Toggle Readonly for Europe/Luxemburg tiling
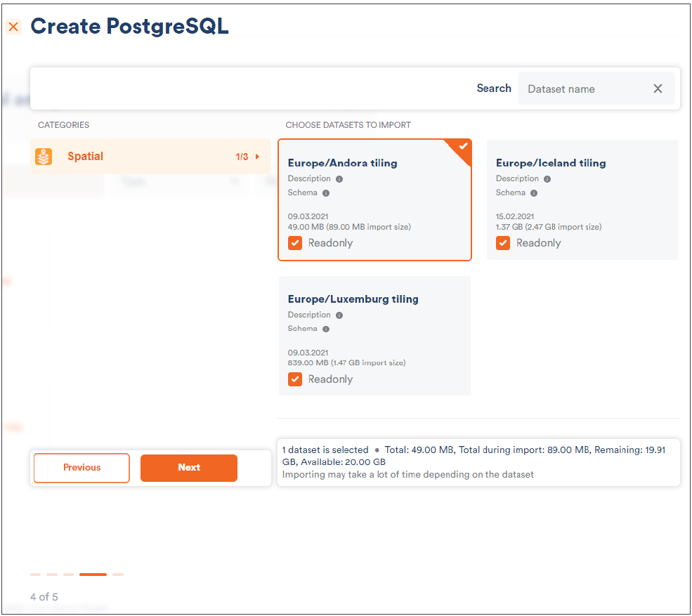Screen dimensions: 692x616 coord(296,379)
